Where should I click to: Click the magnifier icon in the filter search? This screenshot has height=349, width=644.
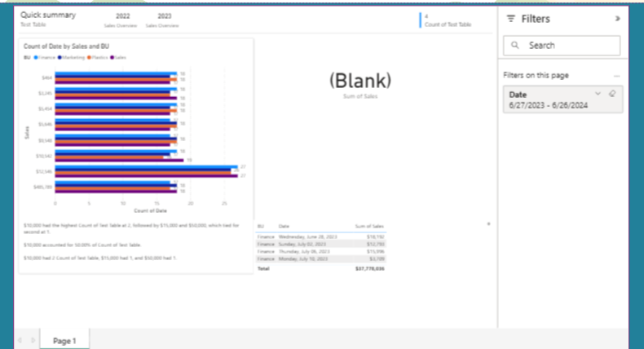pos(515,46)
